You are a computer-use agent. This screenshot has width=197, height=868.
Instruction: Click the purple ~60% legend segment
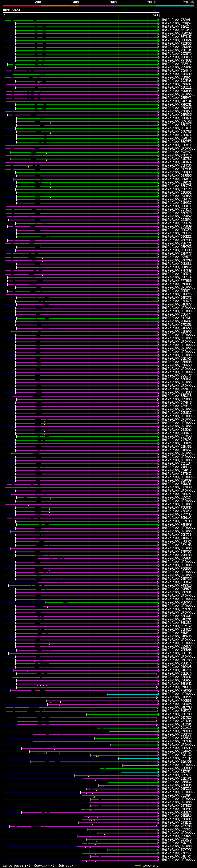click(99, 6)
